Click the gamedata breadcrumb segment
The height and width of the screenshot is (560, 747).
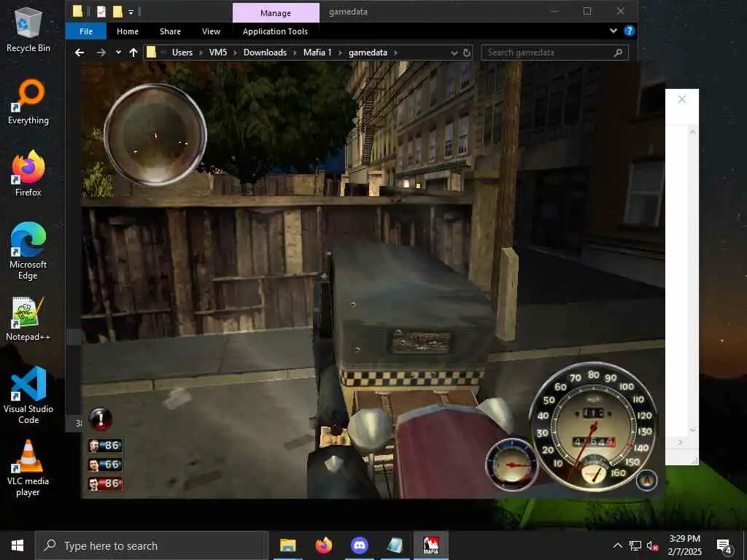click(x=368, y=52)
